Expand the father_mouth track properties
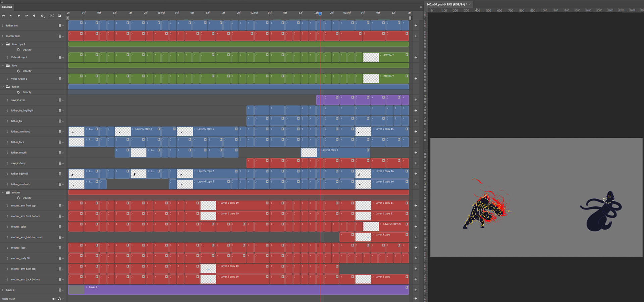The width and height of the screenshot is (644, 302). 7,153
